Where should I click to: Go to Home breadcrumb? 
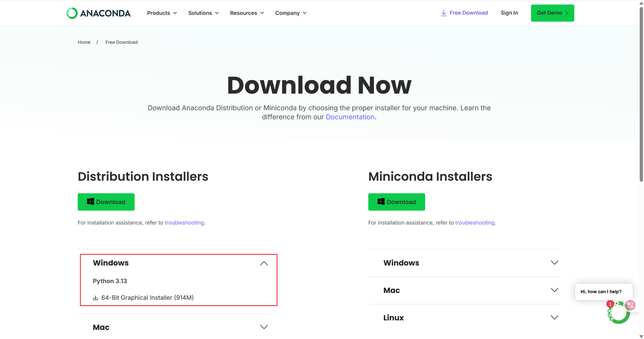(84, 42)
